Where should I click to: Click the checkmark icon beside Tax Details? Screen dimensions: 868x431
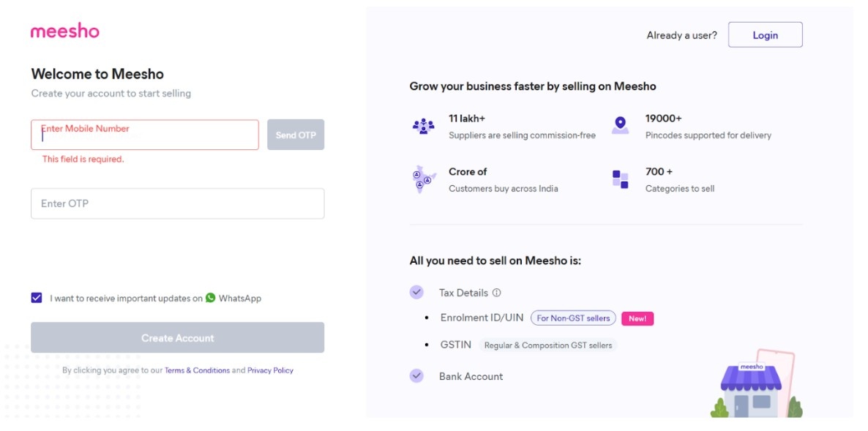(x=416, y=291)
